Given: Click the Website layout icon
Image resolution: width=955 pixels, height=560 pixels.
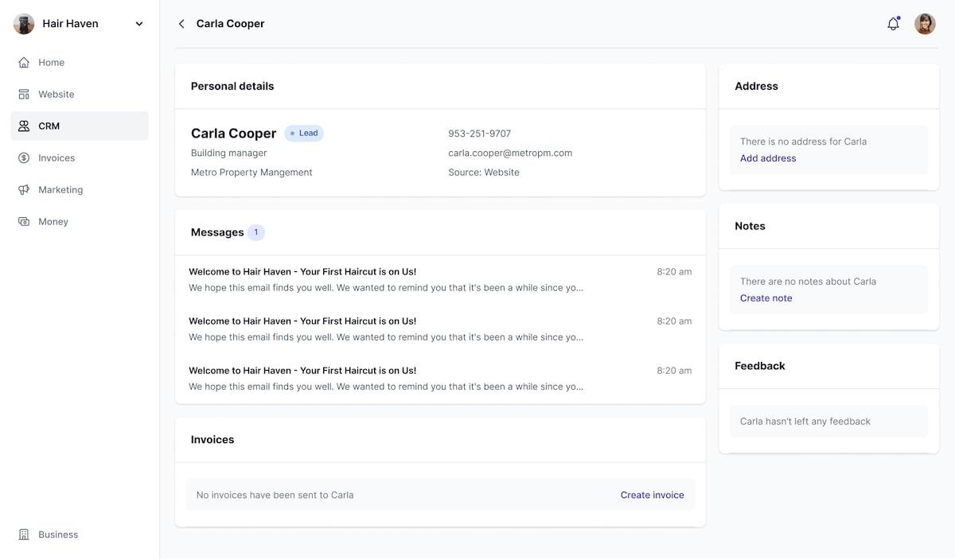Looking at the screenshot, I should coord(24,94).
